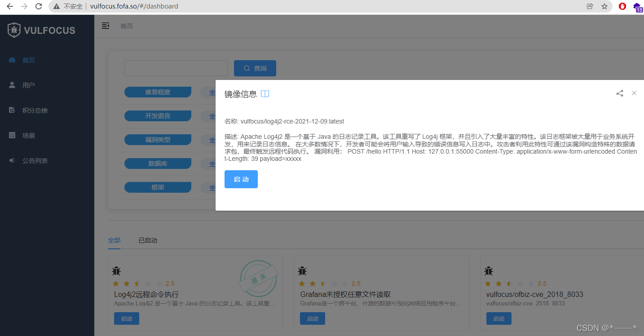Select the 漏洞类型 filter tag
The image size is (644, 336).
(158, 140)
